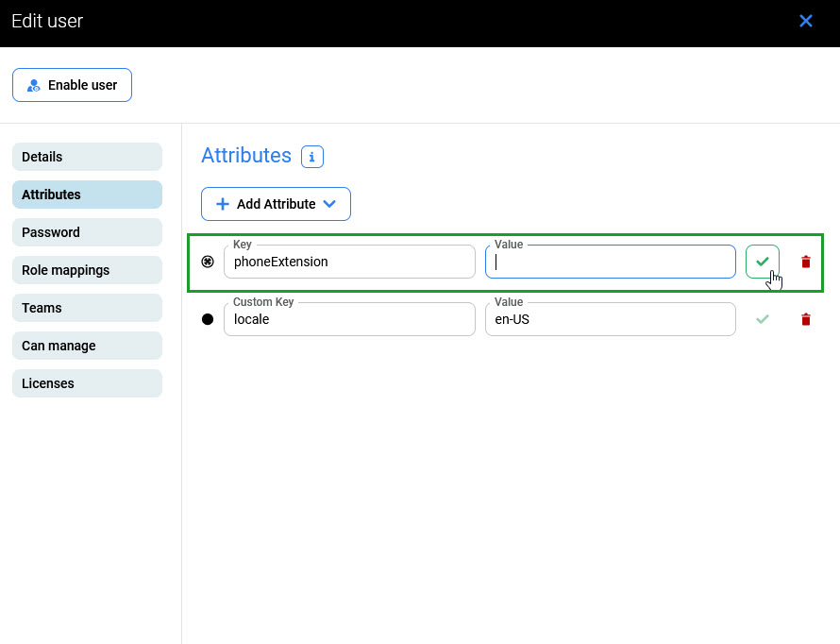Image resolution: width=840 pixels, height=644 pixels.
Task: Click the phoneExtension Key field
Action: click(349, 263)
